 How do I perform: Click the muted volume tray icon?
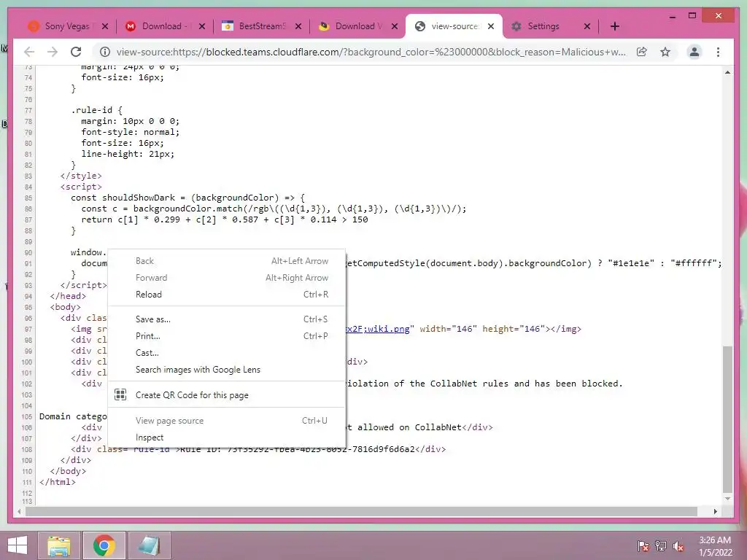pos(678,546)
